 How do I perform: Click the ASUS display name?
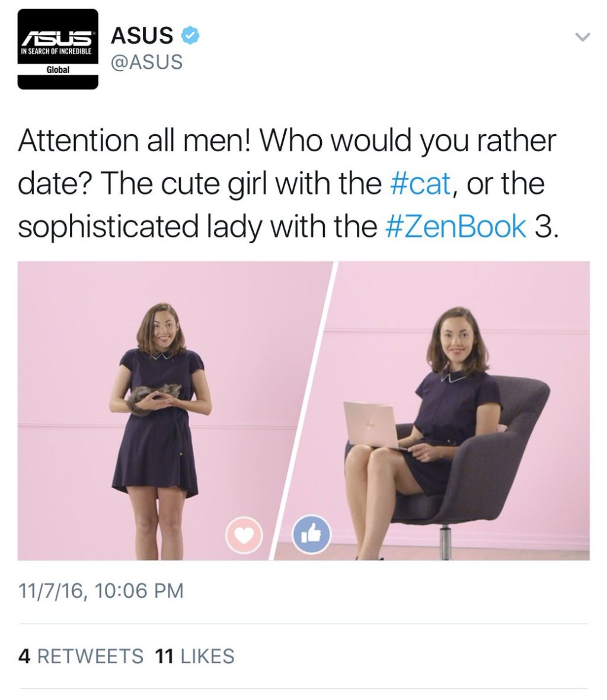[142, 36]
